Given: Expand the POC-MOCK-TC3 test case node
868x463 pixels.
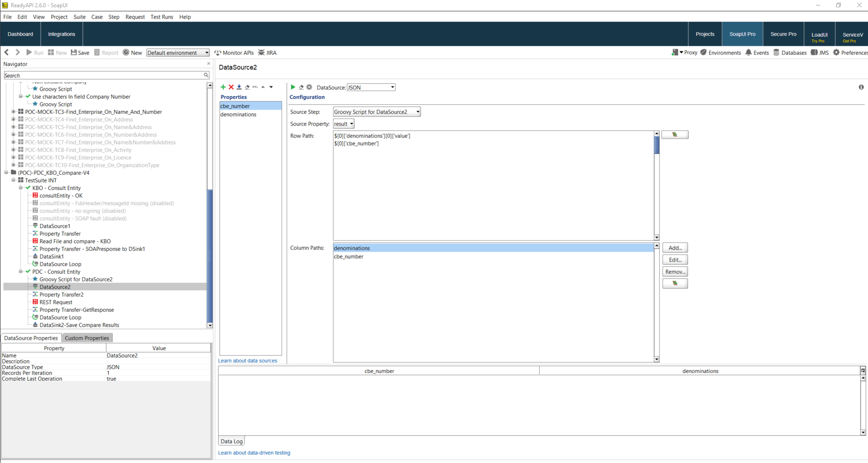Looking at the screenshot, I should pyautogui.click(x=13, y=111).
